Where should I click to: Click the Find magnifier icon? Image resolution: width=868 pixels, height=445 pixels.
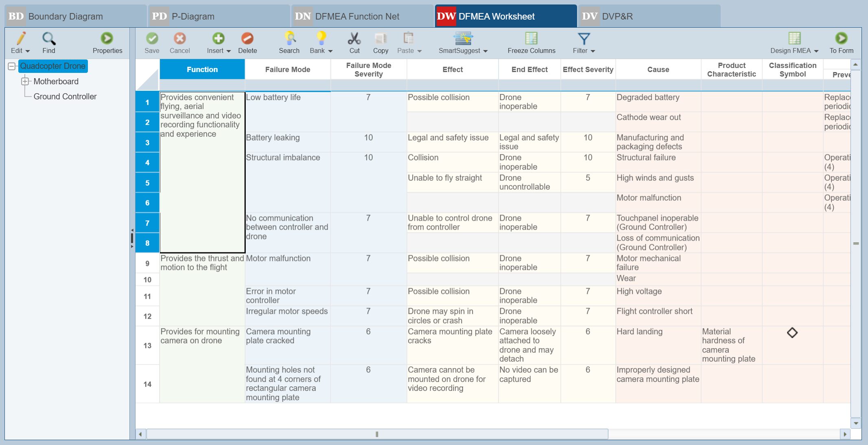49,40
